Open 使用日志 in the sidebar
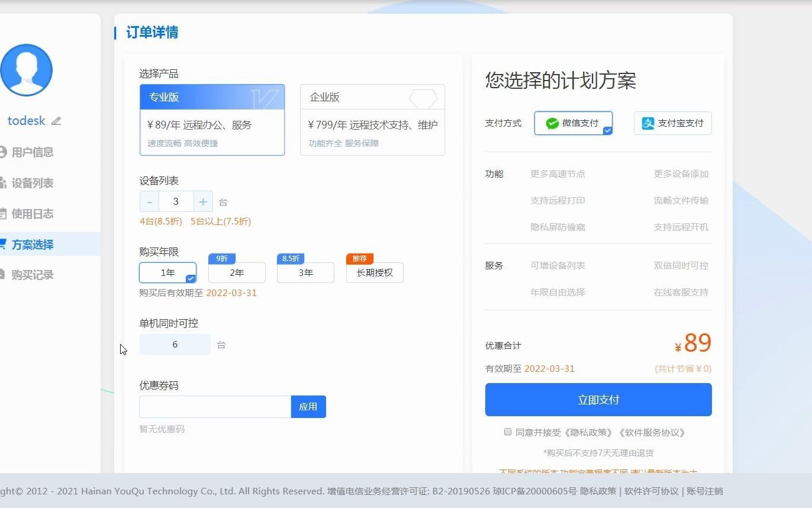Viewport: 812px width, 508px height. click(33, 214)
